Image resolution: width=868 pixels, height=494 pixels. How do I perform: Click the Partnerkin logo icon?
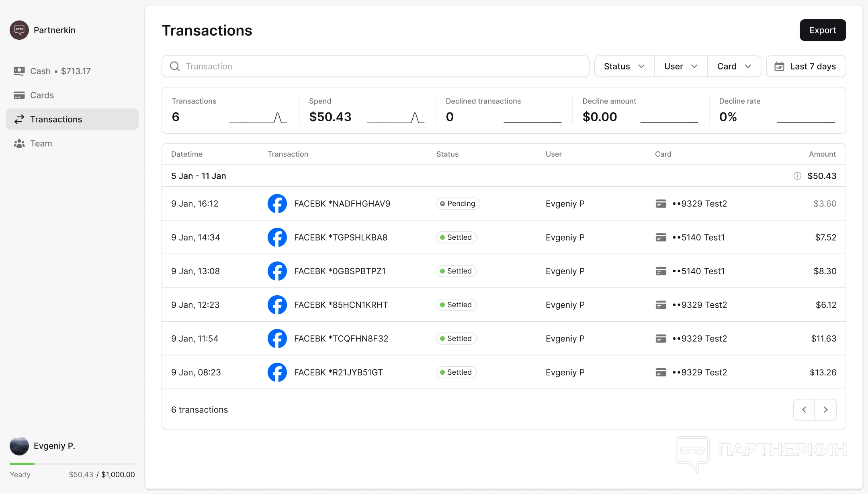(19, 30)
